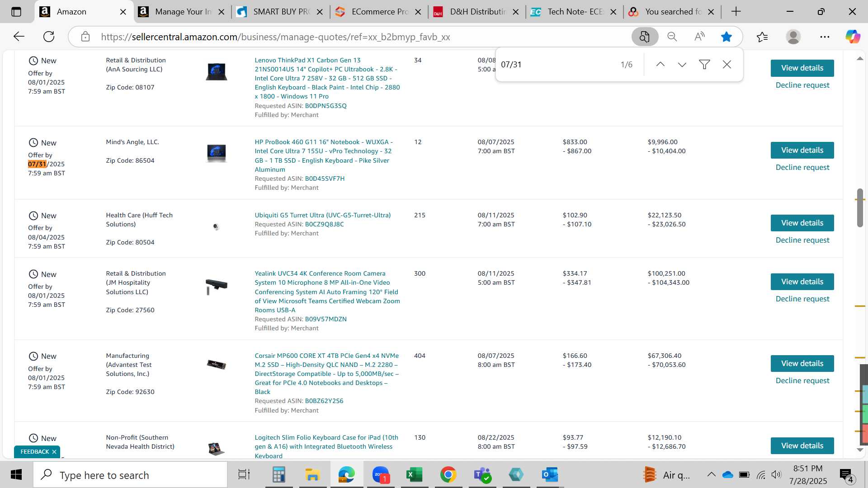Open ASIN B0D45SVF7H link
This screenshot has height=488, width=868.
[325, 179]
